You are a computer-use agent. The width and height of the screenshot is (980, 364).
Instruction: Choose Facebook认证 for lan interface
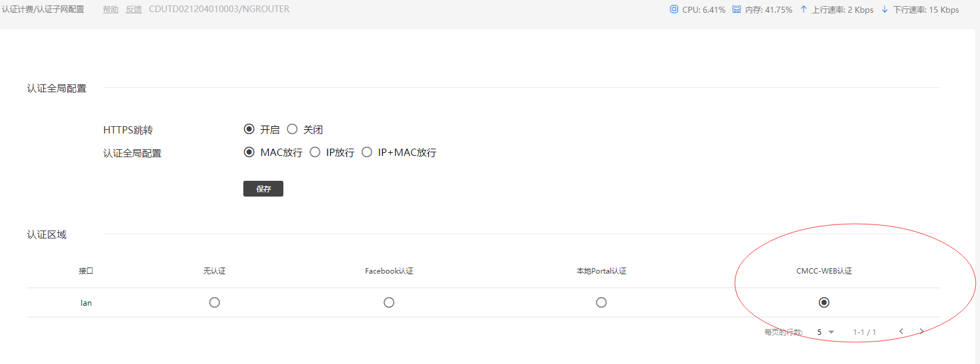389,302
